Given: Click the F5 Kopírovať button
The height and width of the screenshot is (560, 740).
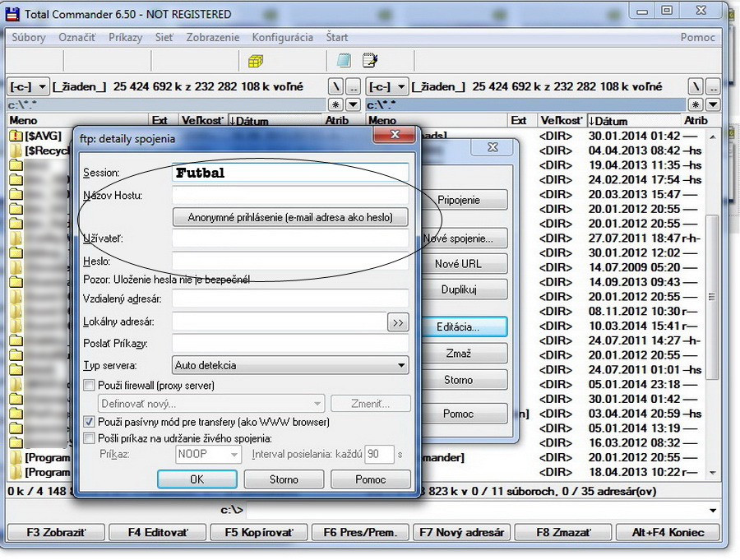Looking at the screenshot, I should click(259, 533).
